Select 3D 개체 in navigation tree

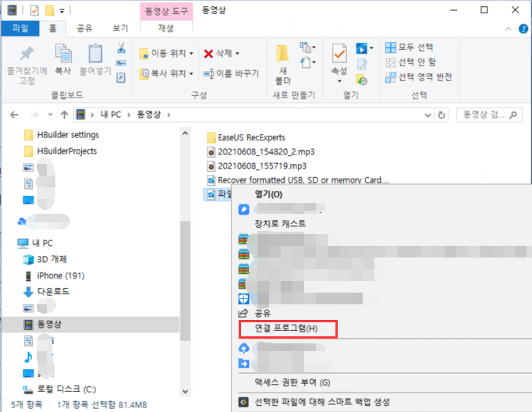pyautogui.click(x=44, y=259)
